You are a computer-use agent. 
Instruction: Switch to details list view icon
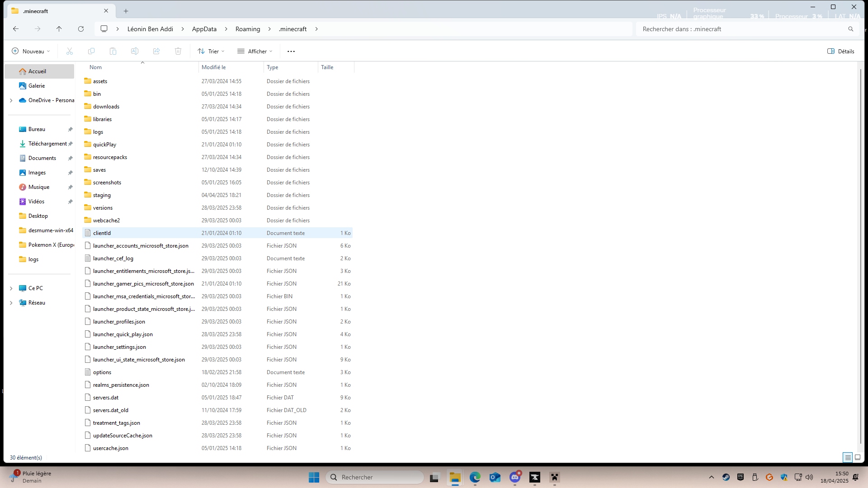pyautogui.click(x=848, y=458)
